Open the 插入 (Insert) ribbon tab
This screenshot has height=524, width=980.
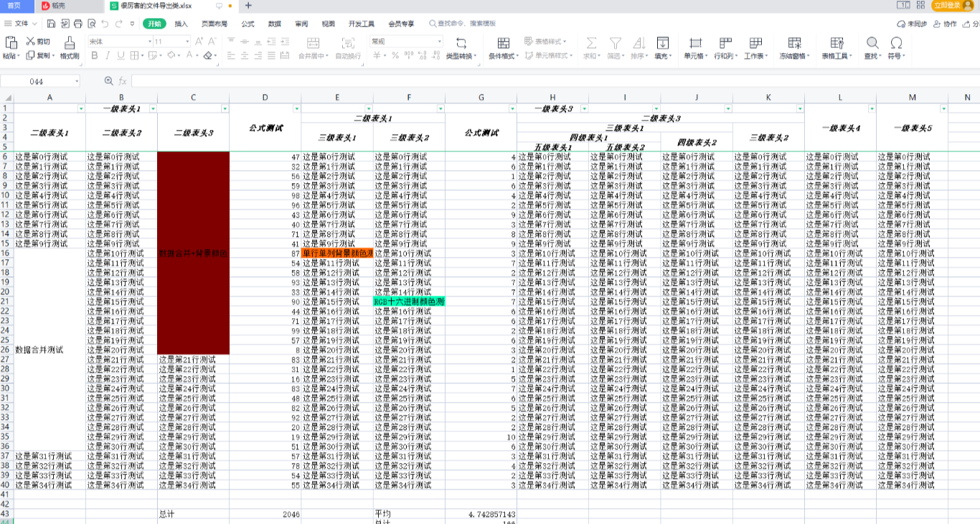coord(181,24)
